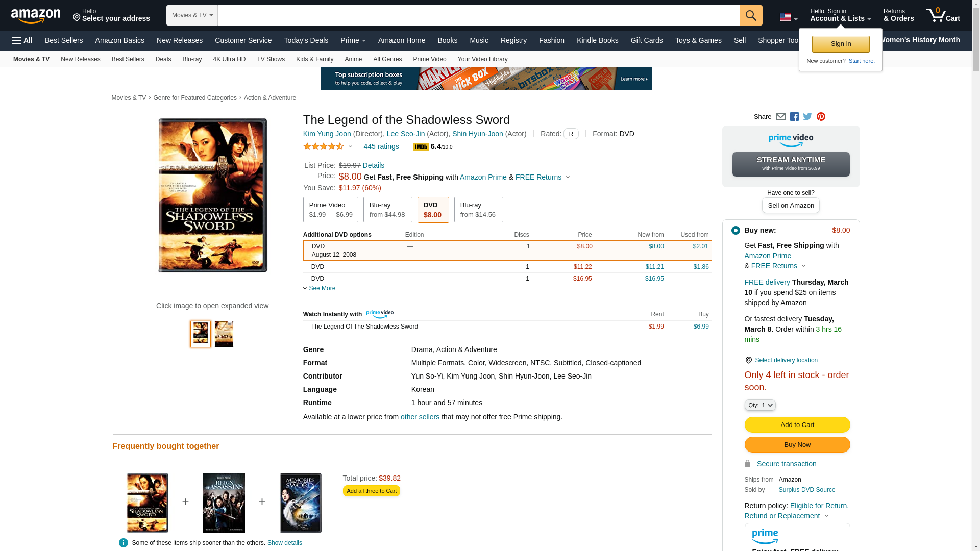Open the All hamburger menu

pyautogui.click(x=22, y=40)
